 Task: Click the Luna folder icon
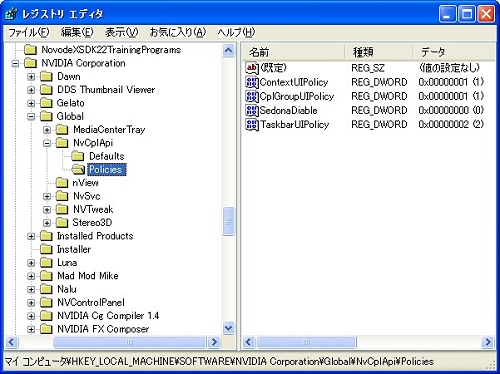[46, 263]
